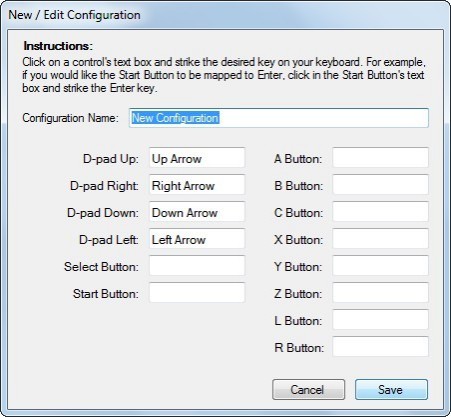Viewport: 451px width, 417px height.
Task: Select the Y Button text box
Action: (x=380, y=266)
